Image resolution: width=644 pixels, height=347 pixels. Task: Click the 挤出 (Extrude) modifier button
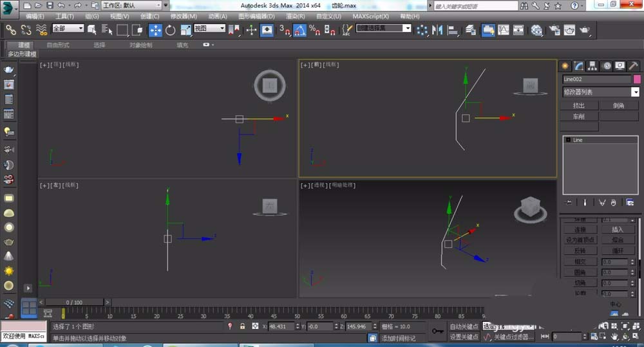click(x=580, y=106)
